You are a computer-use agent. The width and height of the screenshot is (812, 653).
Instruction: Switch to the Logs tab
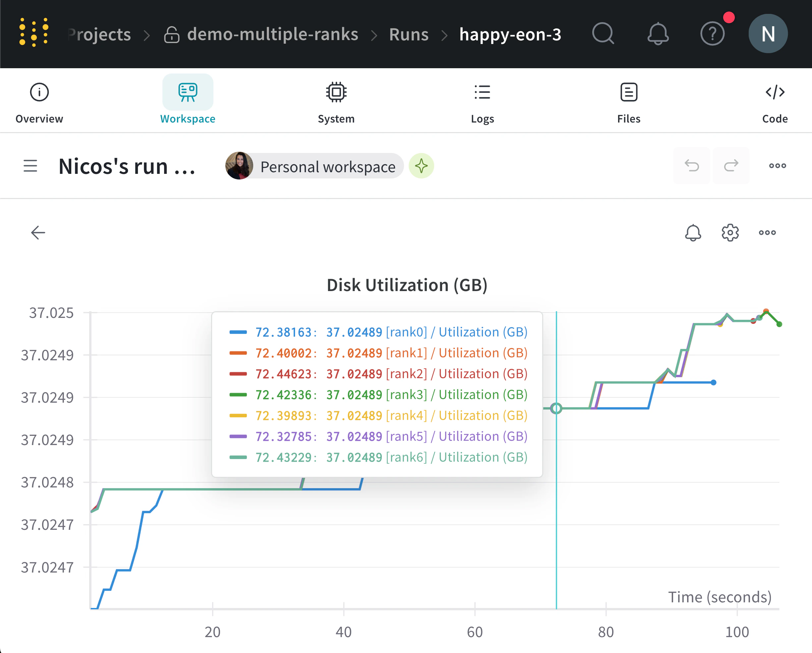(x=482, y=101)
